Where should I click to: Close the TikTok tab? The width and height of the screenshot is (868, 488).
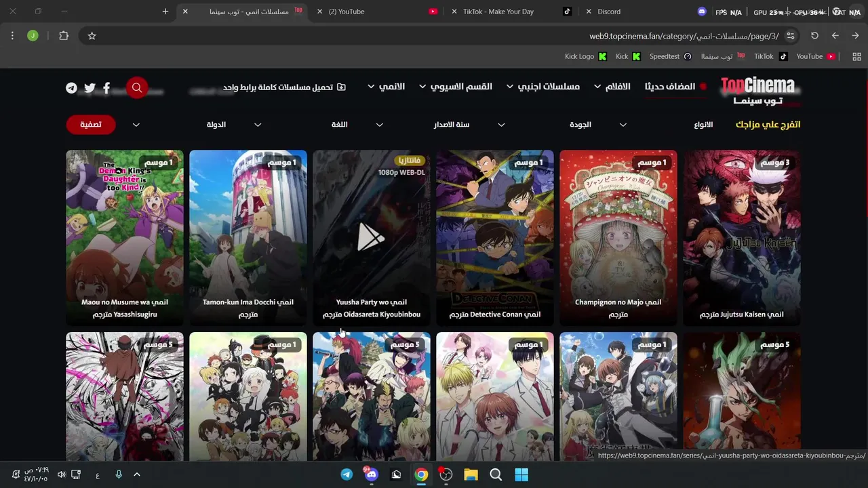[x=454, y=12]
